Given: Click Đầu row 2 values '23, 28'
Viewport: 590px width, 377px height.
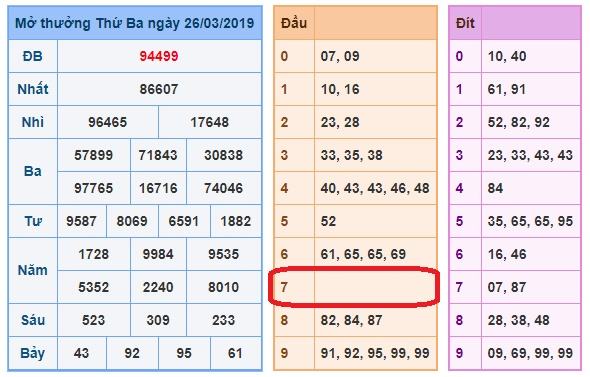Looking at the screenshot, I should click(x=340, y=122).
